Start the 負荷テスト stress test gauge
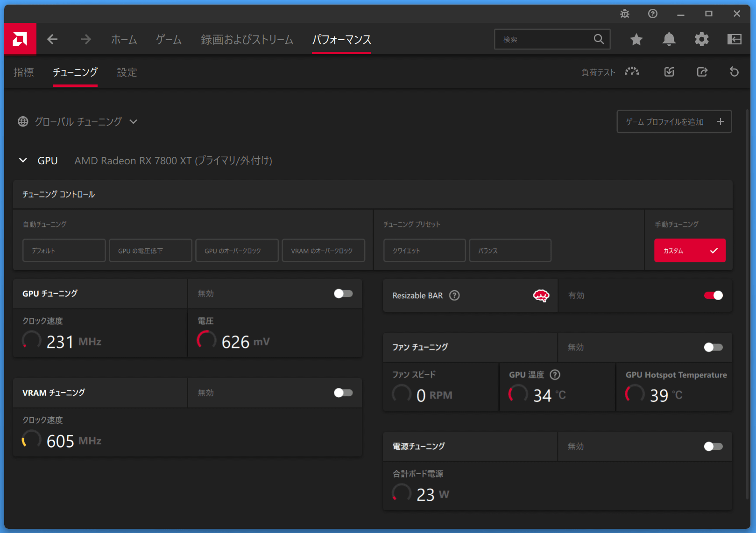Image resolution: width=756 pixels, height=533 pixels. 632,72
